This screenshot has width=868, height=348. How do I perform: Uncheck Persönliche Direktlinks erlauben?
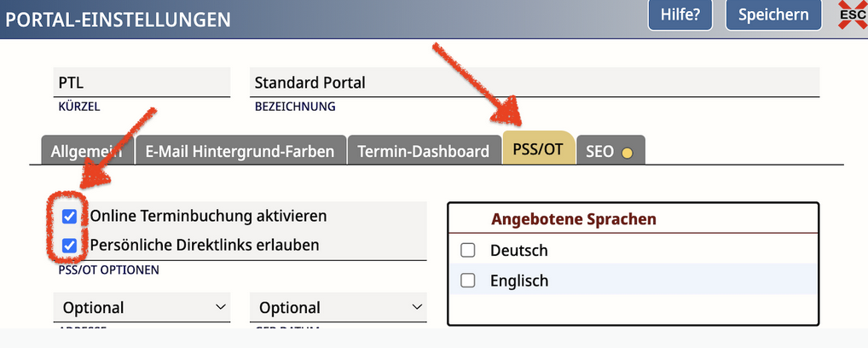pyautogui.click(x=70, y=246)
